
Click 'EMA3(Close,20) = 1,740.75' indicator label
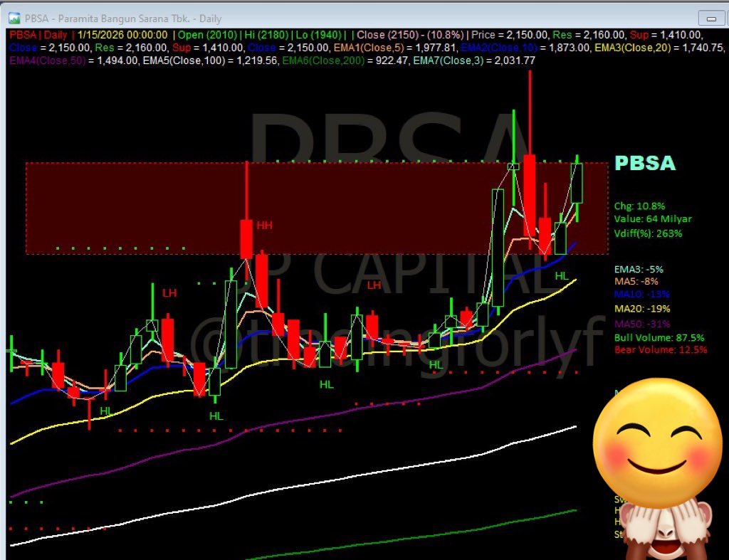[659, 48]
